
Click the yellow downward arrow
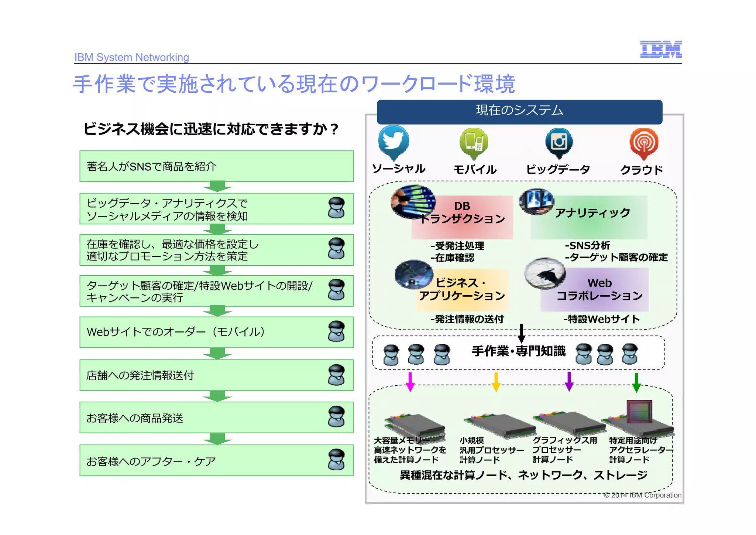tap(496, 382)
